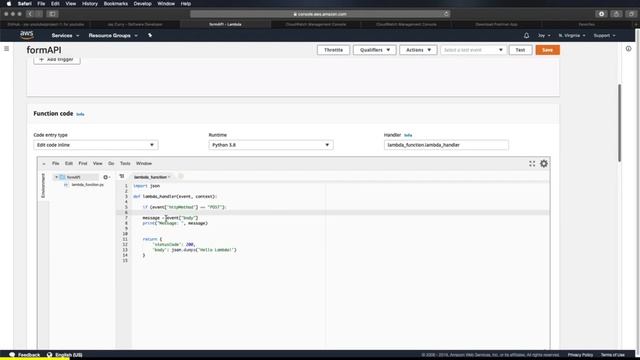
Task: Click the Feedback speech bubble icon
Action: click(12, 355)
